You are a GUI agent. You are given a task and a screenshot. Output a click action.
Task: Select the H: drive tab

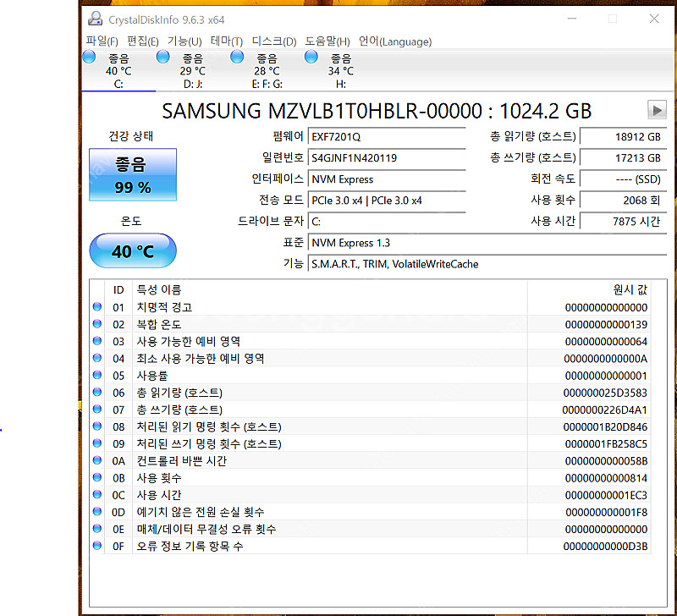pos(341,70)
